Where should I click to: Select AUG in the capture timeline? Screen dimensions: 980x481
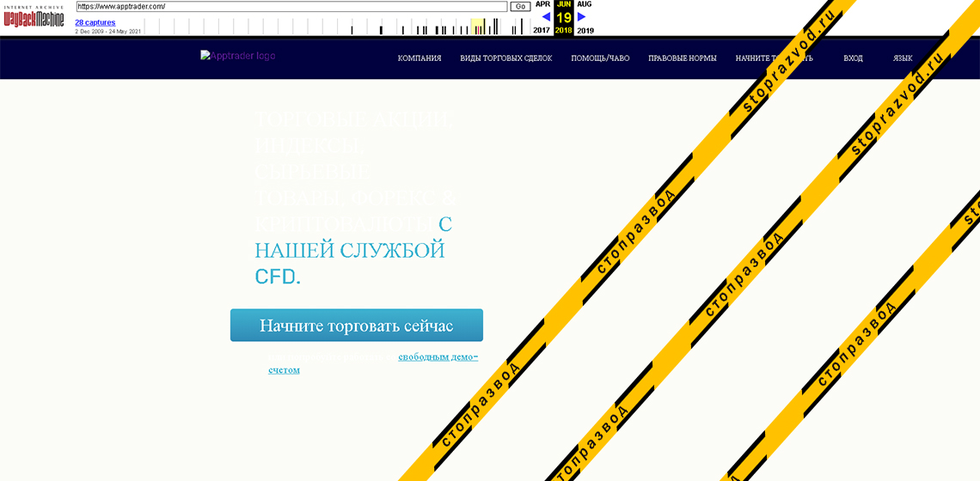(x=585, y=3)
